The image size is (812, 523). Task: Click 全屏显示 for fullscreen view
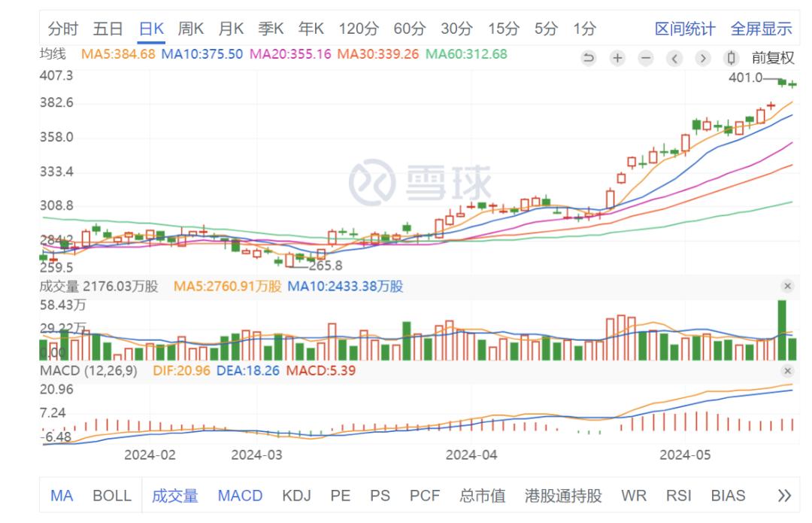(763, 29)
